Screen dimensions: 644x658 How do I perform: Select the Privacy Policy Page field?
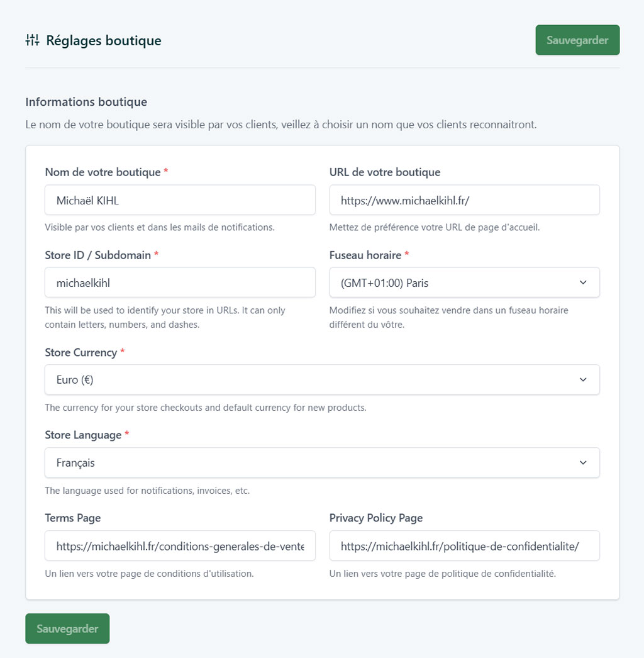coord(464,545)
